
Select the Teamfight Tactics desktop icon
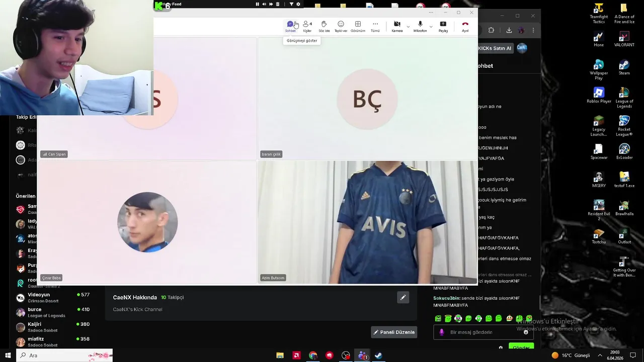point(599,14)
